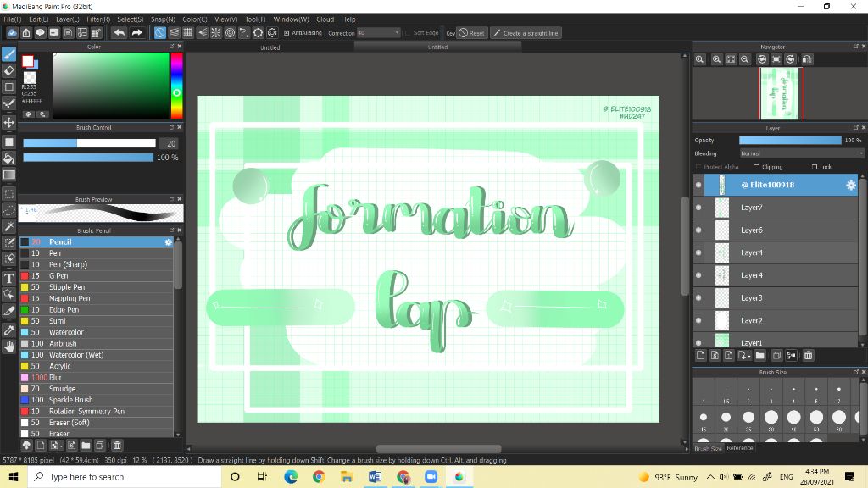Enable the layer Lock checkbox
Image resolution: width=868 pixels, height=488 pixels.
815,167
